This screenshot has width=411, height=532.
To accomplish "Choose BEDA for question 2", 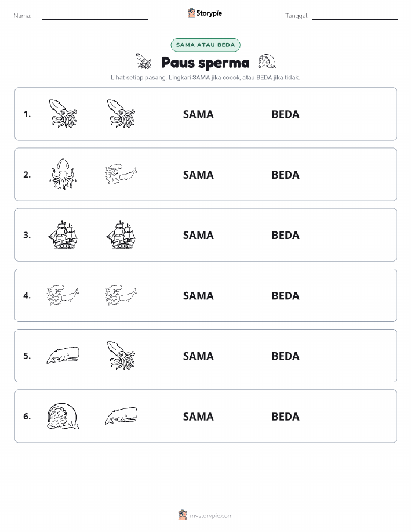I will pyautogui.click(x=286, y=175).
